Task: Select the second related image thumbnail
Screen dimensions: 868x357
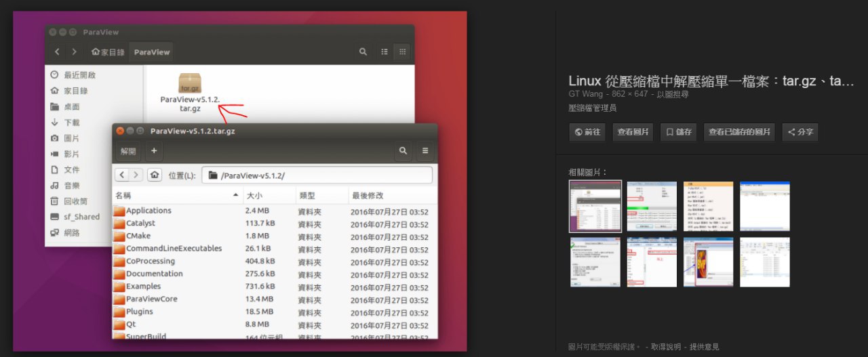Action: pyautogui.click(x=652, y=206)
